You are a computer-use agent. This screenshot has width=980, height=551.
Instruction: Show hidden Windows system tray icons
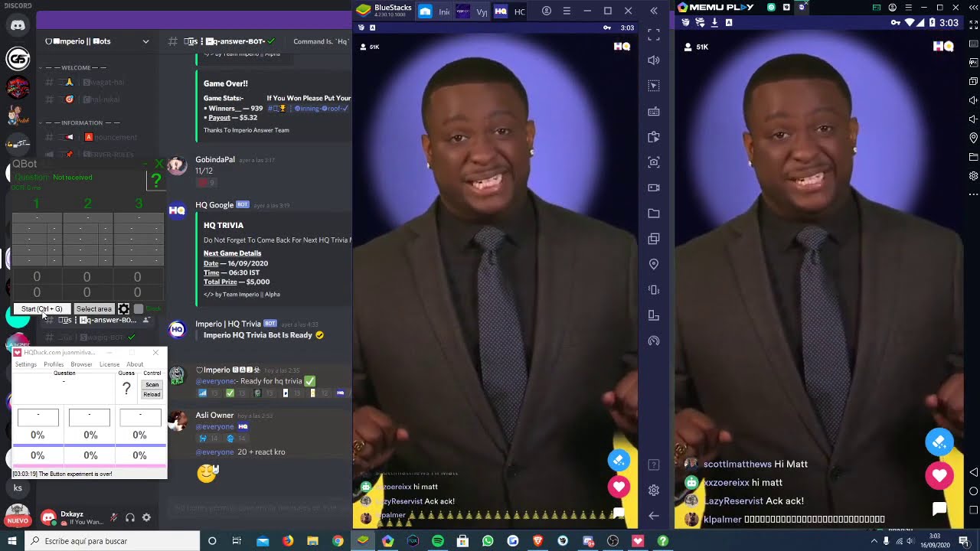[874, 541]
